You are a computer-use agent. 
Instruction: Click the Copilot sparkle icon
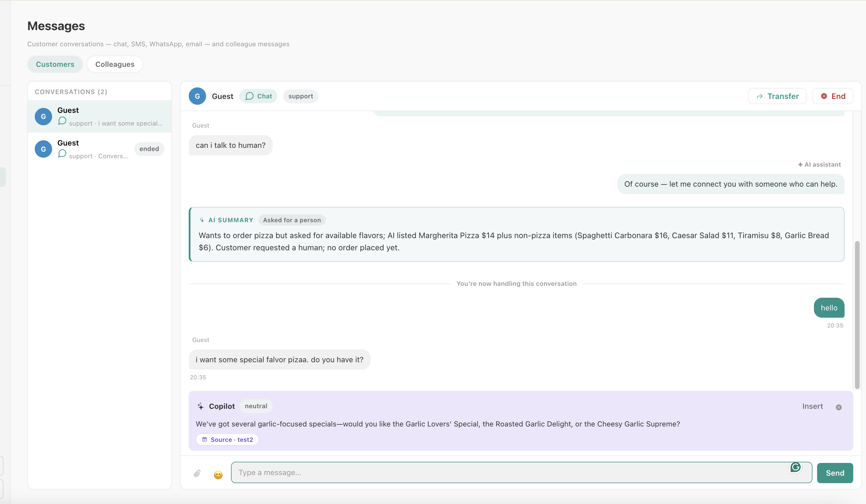point(200,406)
